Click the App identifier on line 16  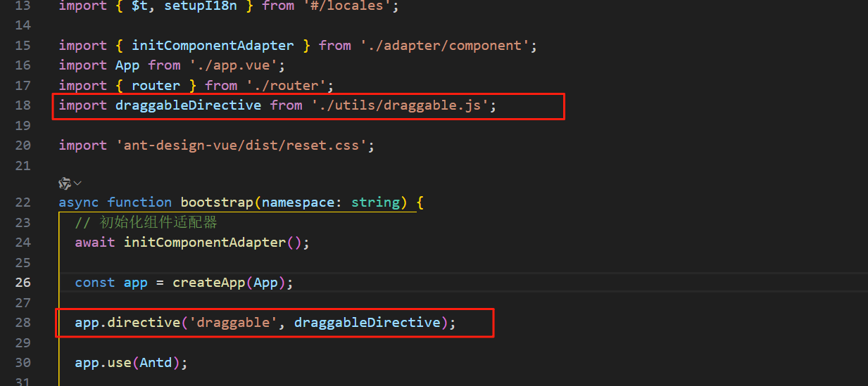[x=127, y=65]
